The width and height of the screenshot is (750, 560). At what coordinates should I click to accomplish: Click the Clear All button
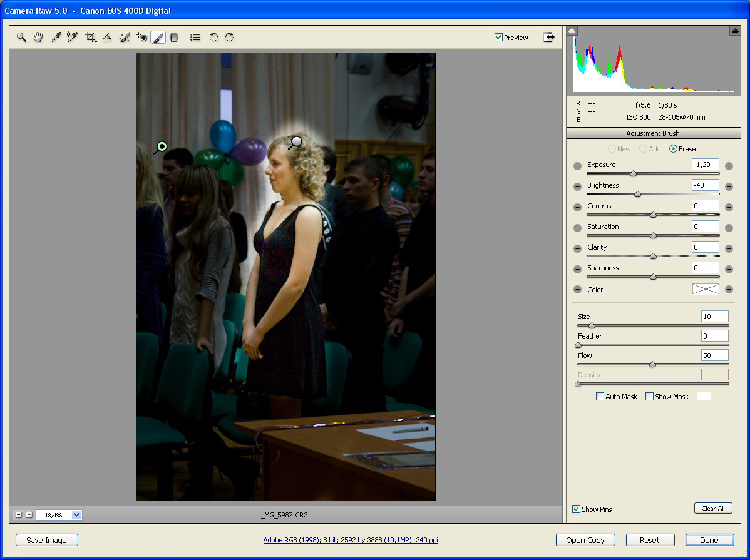712,508
